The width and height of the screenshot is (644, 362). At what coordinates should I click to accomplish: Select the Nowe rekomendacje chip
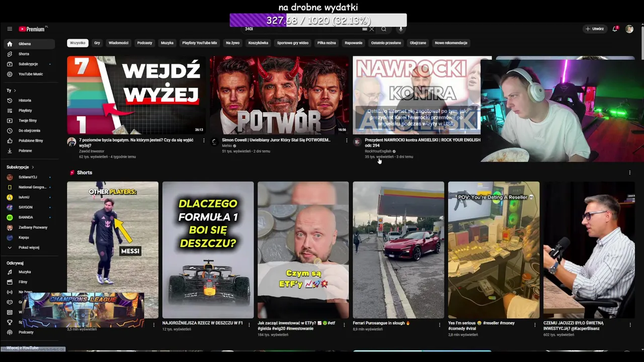point(451,43)
